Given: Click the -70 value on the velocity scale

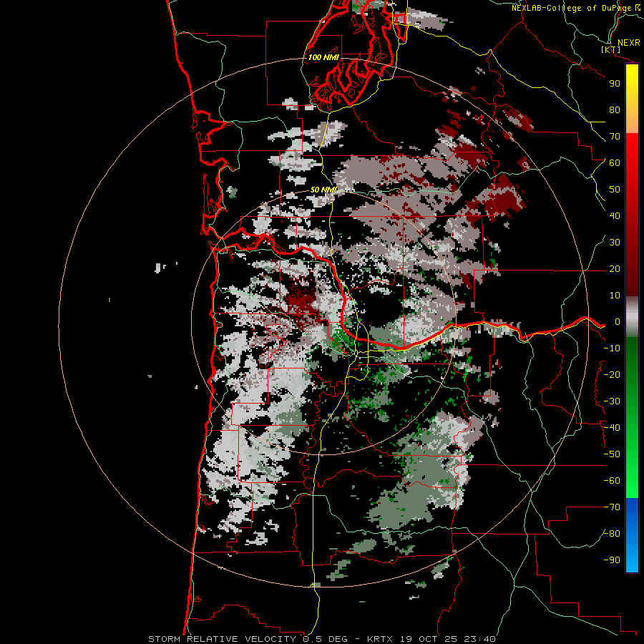Looking at the screenshot, I should 612,507.
